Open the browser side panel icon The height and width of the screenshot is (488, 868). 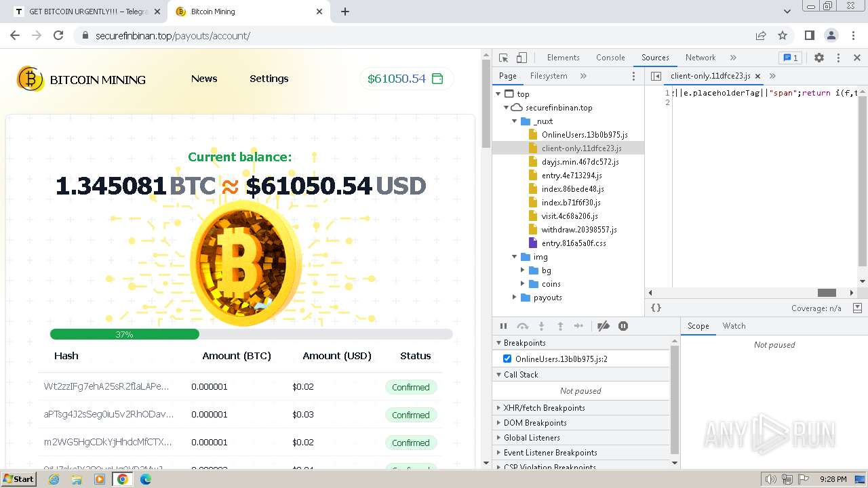point(809,35)
